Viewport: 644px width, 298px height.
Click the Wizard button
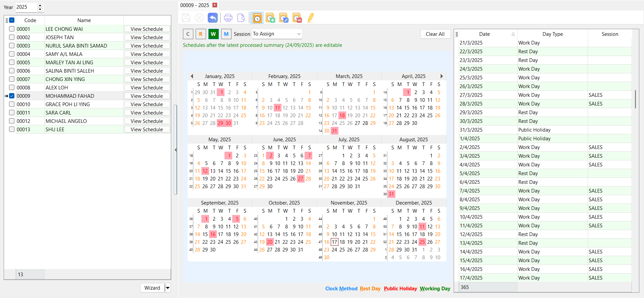pos(152,288)
